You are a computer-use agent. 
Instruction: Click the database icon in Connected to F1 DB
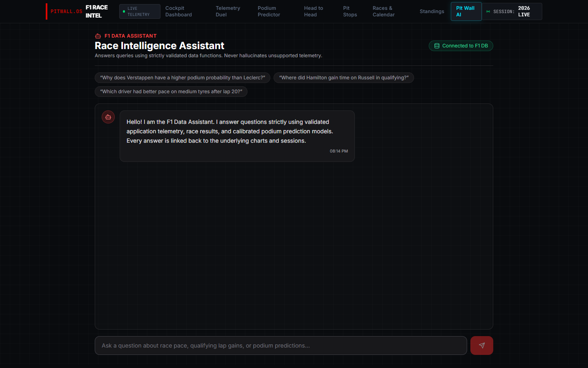437,46
